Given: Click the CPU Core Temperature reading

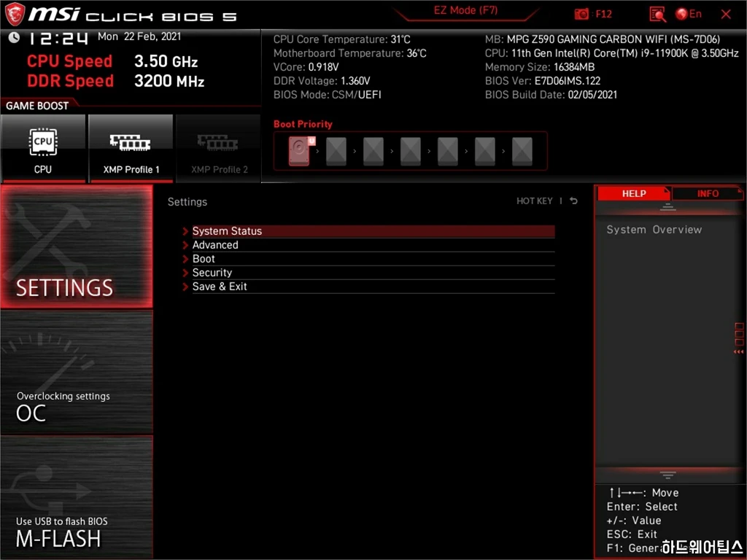Looking at the screenshot, I should 341,39.
